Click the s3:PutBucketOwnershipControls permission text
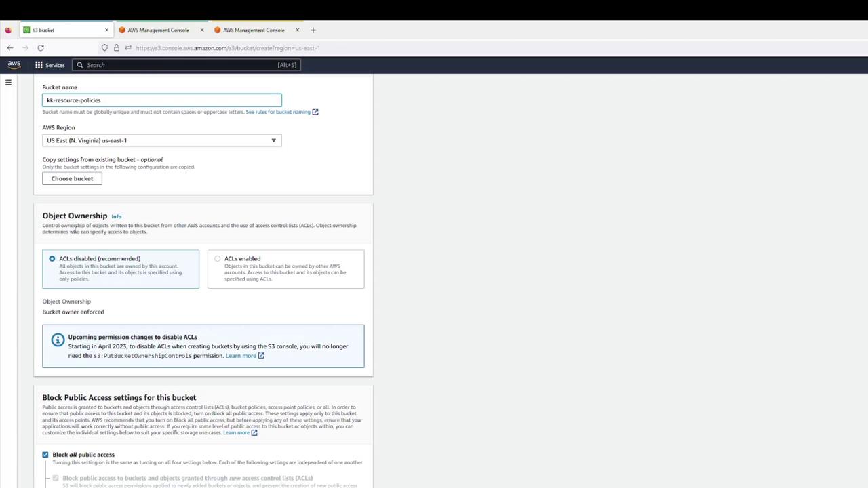This screenshot has width=868, height=488. tap(142, 356)
